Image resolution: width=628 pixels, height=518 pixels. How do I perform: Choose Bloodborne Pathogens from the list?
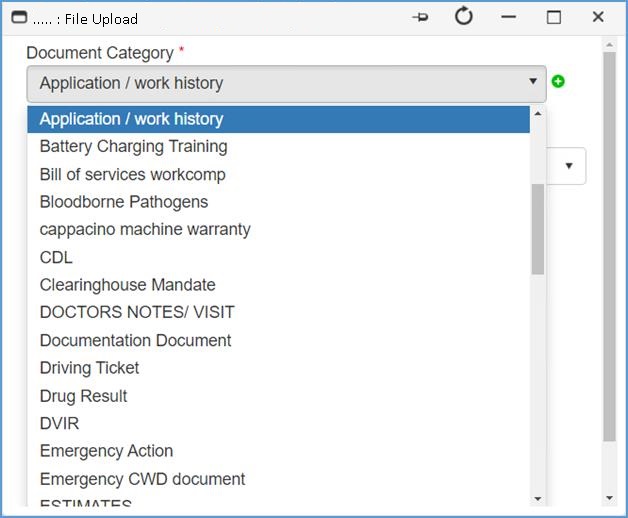(x=124, y=202)
